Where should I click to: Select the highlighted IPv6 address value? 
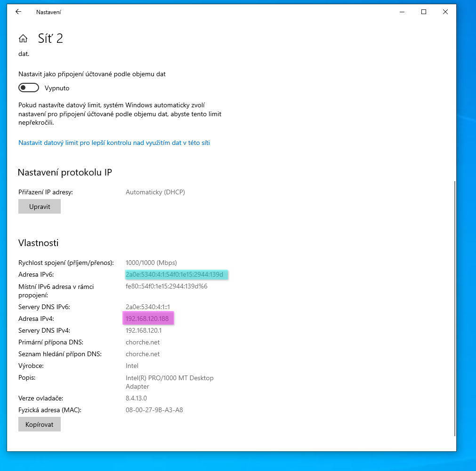(x=177, y=274)
